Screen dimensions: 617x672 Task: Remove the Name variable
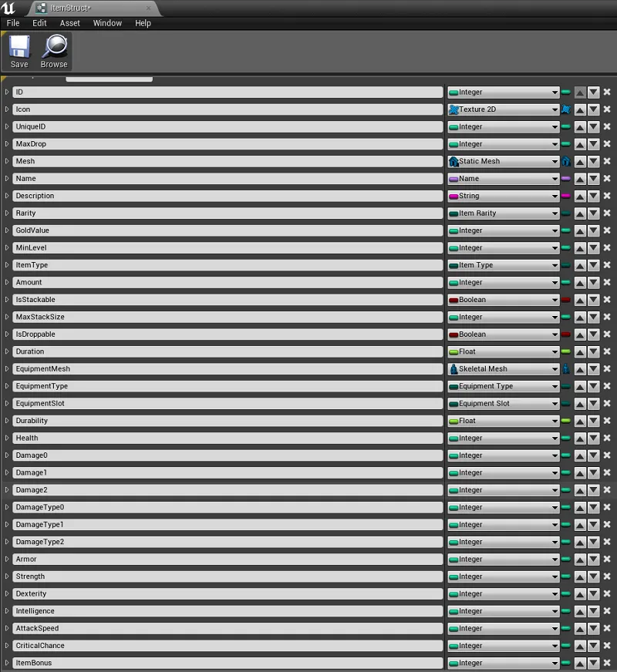[x=607, y=179]
